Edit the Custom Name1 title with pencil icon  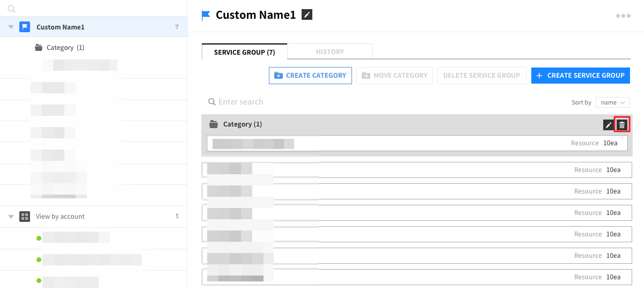[306, 15]
